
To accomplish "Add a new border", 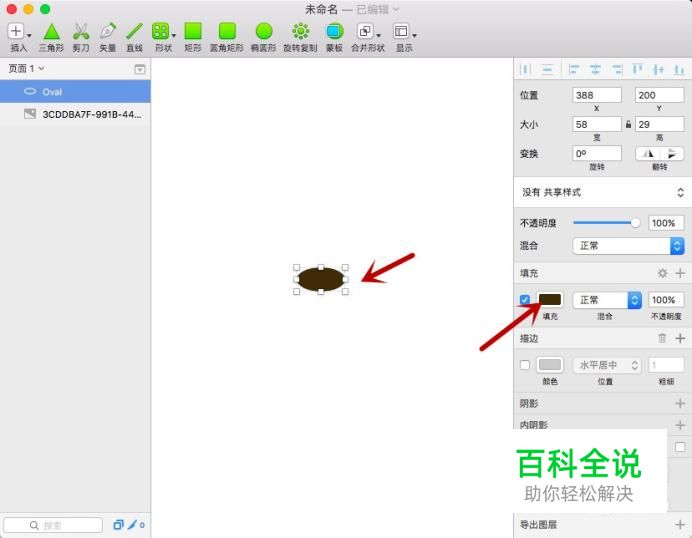I will pyautogui.click(x=680, y=338).
